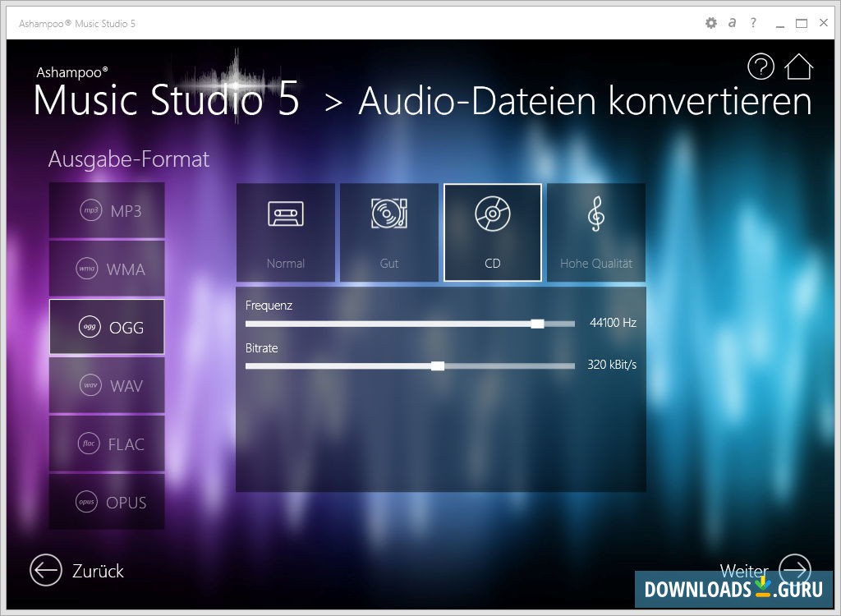
Task: Close the Music Studio window
Action: (x=824, y=22)
